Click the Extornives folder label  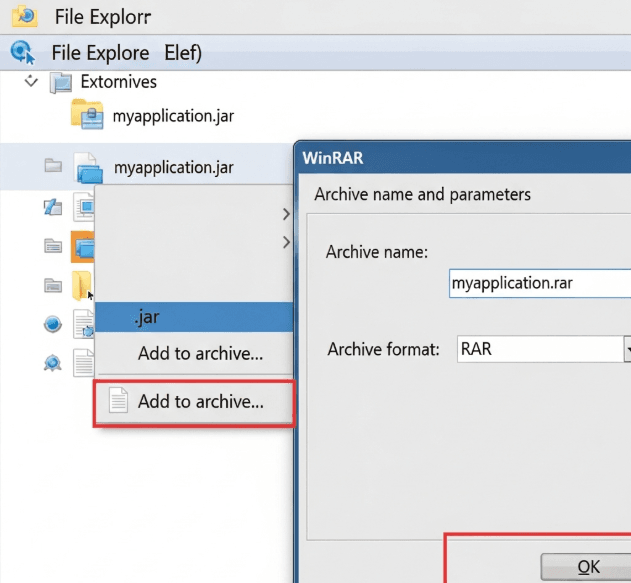tap(119, 82)
